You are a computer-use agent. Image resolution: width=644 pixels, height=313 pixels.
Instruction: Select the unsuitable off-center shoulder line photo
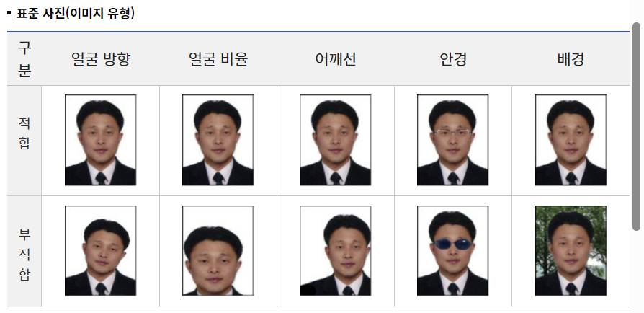(335, 250)
